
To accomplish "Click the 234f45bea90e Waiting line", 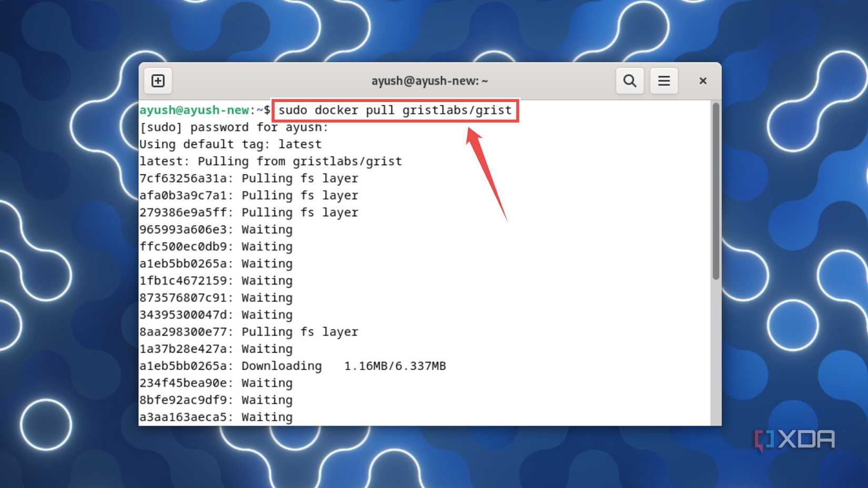I will point(216,383).
